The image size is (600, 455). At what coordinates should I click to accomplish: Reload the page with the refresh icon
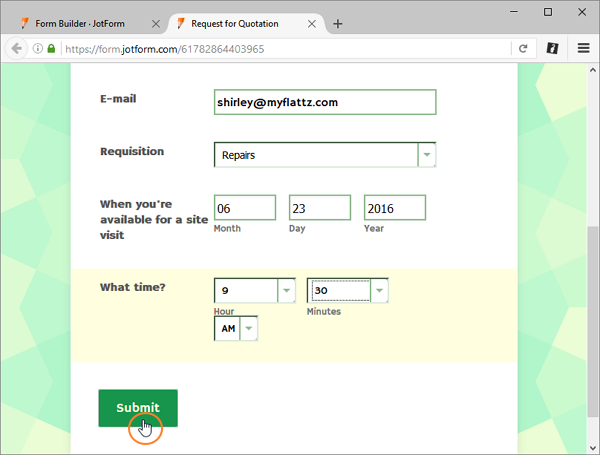point(523,47)
